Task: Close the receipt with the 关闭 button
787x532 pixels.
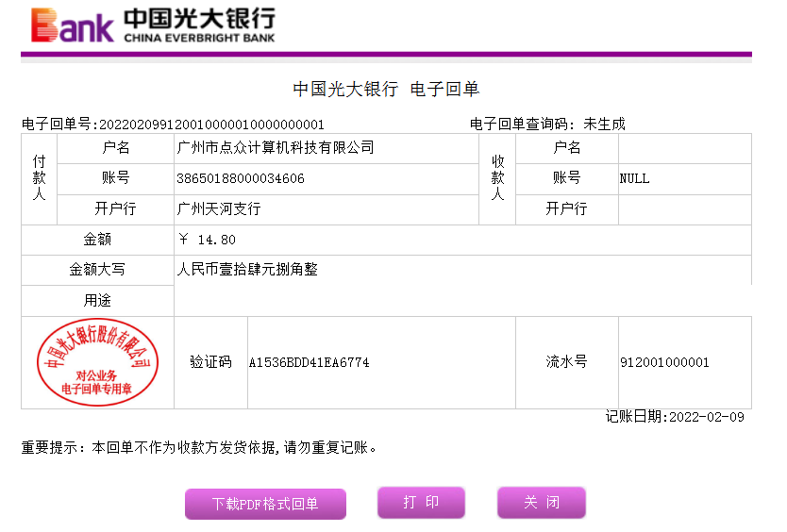Action: coord(541,502)
